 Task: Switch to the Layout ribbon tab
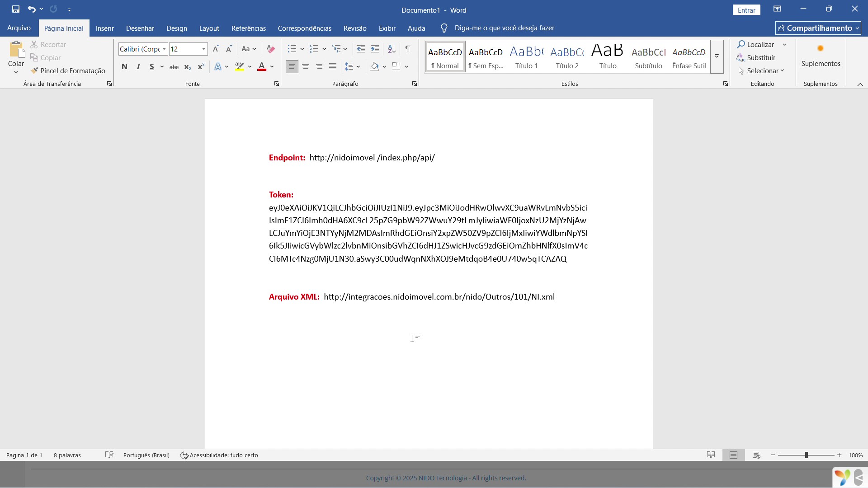point(209,28)
